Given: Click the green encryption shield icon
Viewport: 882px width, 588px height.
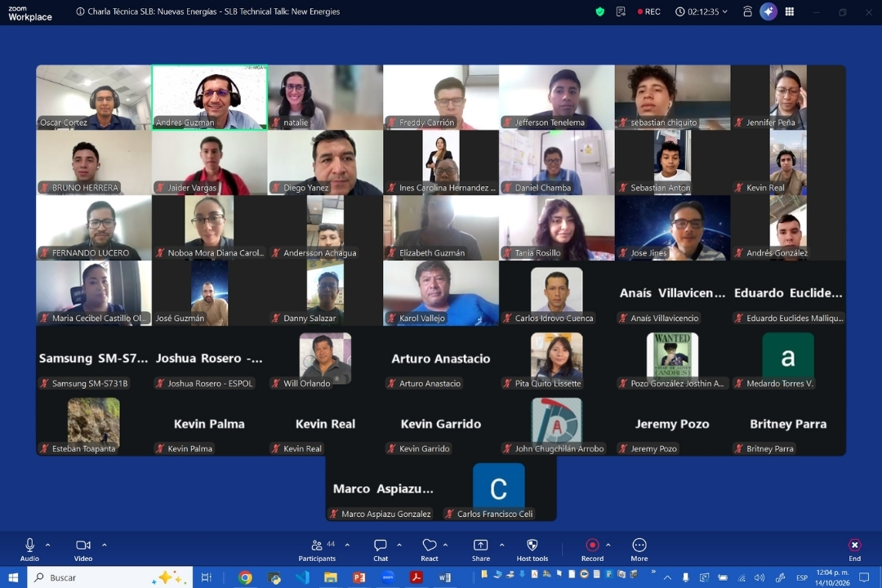Looking at the screenshot, I should pos(599,11).
